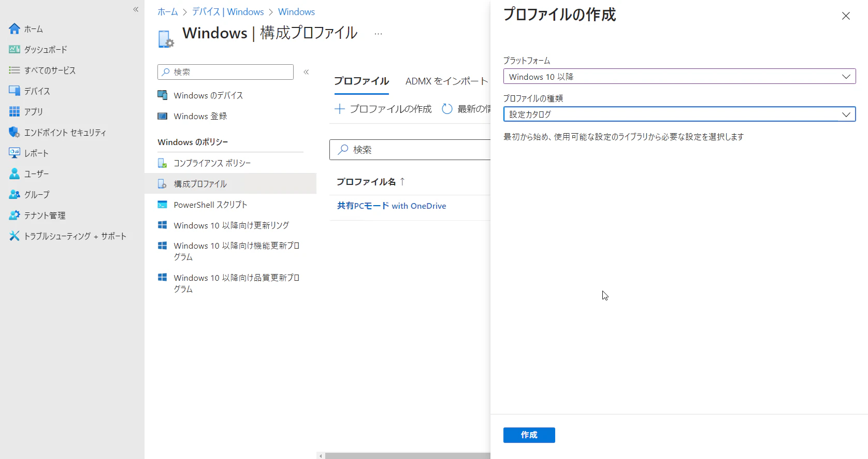The image size is (868, 459).
Task: Click the プロファイルの作成 toolbar button
Action: click(383, 109)
